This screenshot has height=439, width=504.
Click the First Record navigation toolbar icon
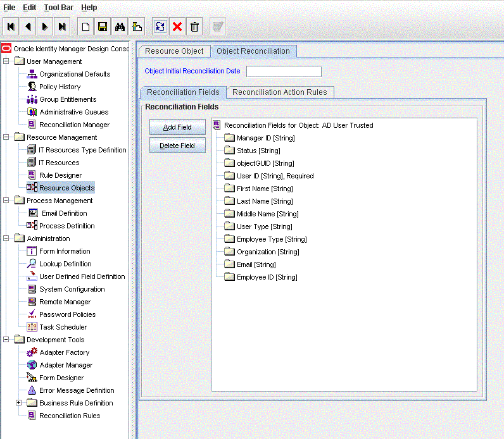(x=11, y=27)
